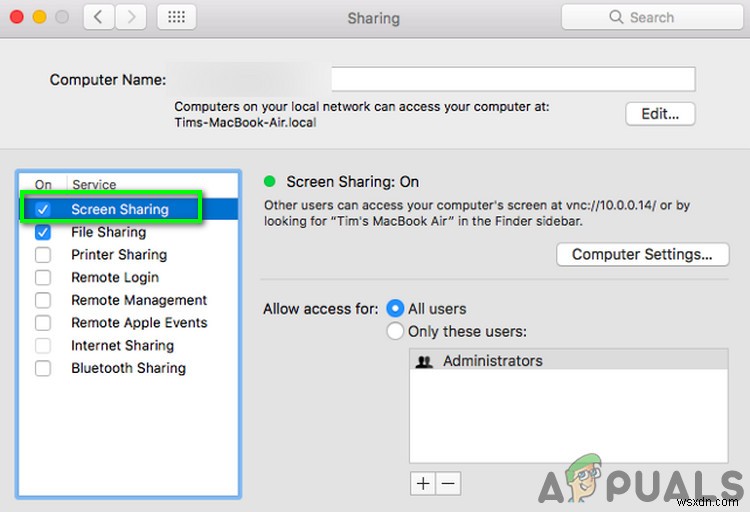Open Computer Settings… button
Screen dimensions: 750x512
[642, 254]
